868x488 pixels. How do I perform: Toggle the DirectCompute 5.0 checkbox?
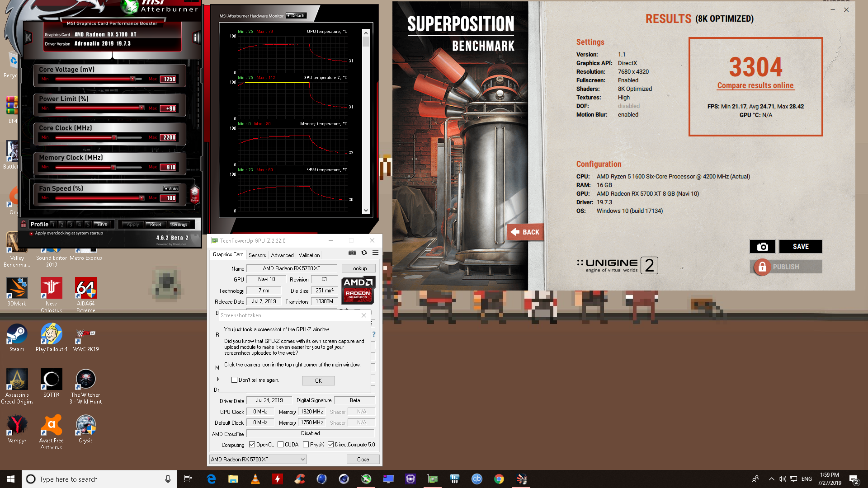330,445
